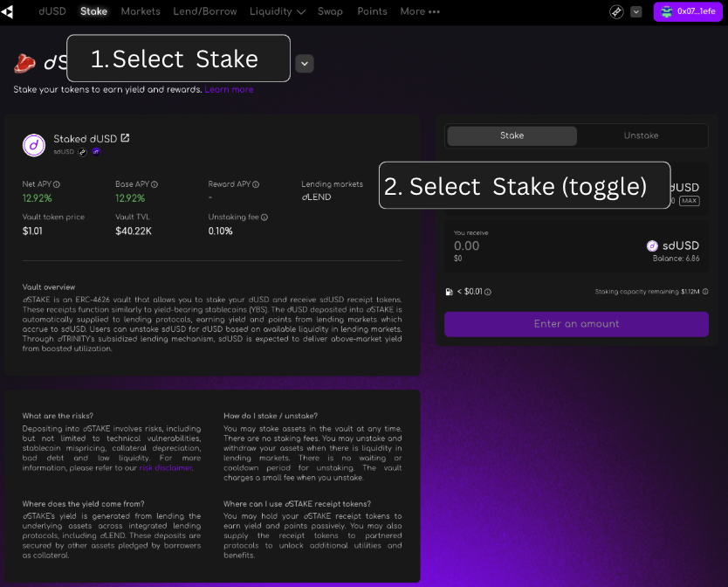
Task: Click the Staking capacity remaining info icon
Action: click(705, 292)
